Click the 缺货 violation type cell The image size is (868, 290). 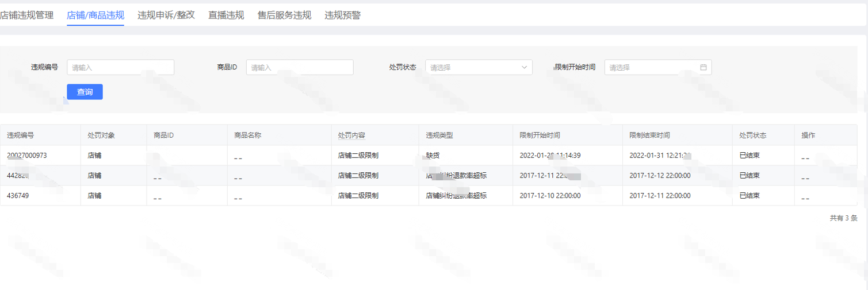point(433,156)
